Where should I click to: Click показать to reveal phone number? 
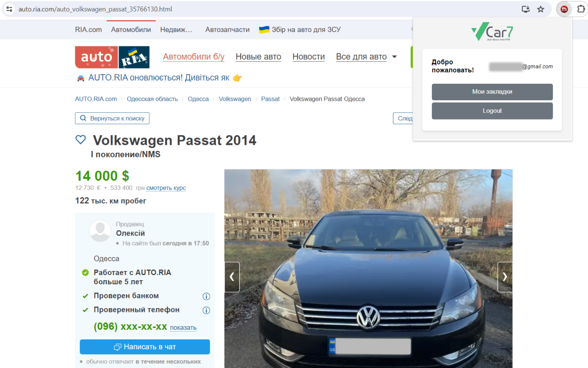coord(183,328)
